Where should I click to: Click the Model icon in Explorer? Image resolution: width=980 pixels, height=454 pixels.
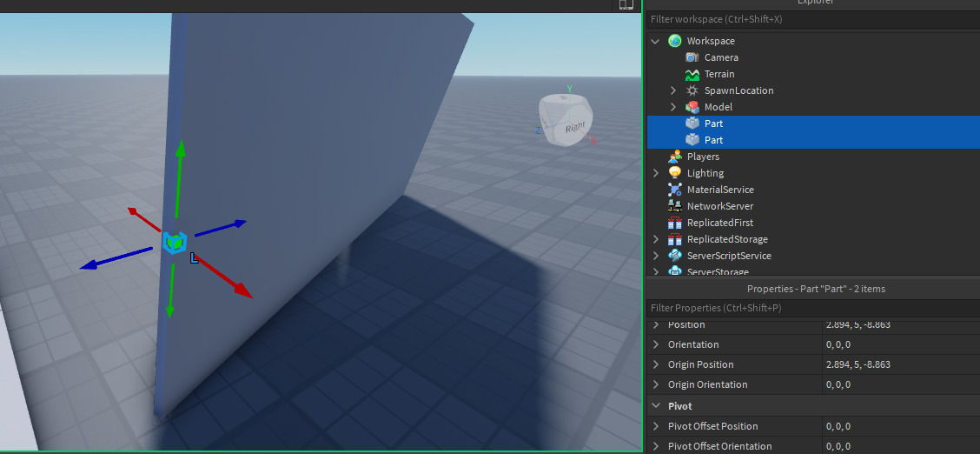coord(692,107)
